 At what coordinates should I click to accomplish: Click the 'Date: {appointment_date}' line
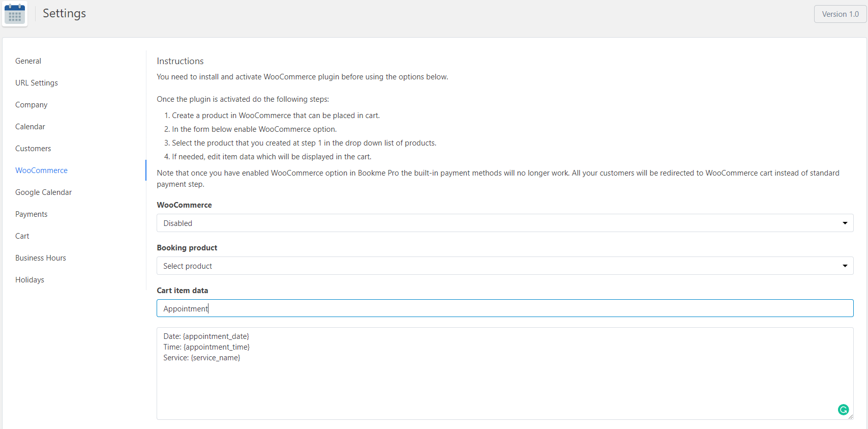click(206, 336)
